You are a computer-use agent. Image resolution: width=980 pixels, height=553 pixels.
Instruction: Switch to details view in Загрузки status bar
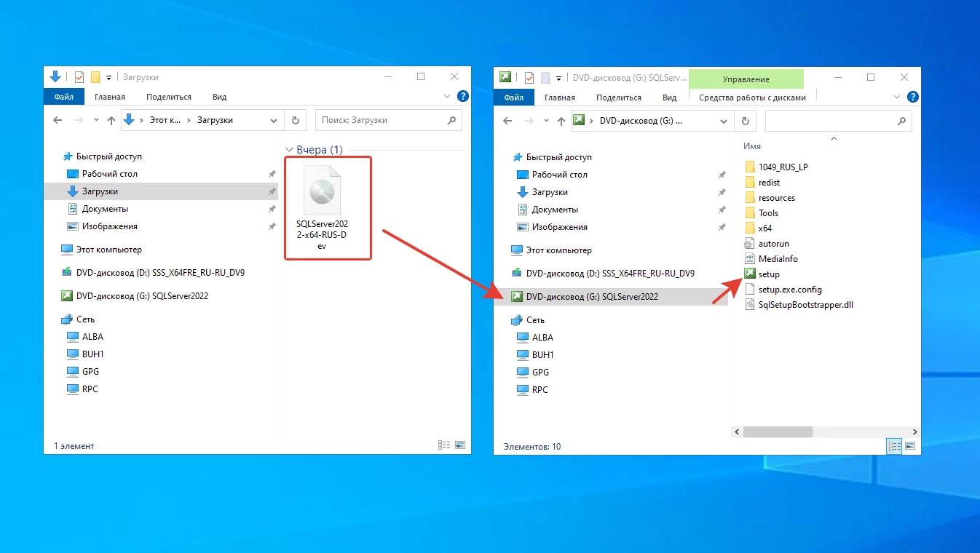pos(444,445)
